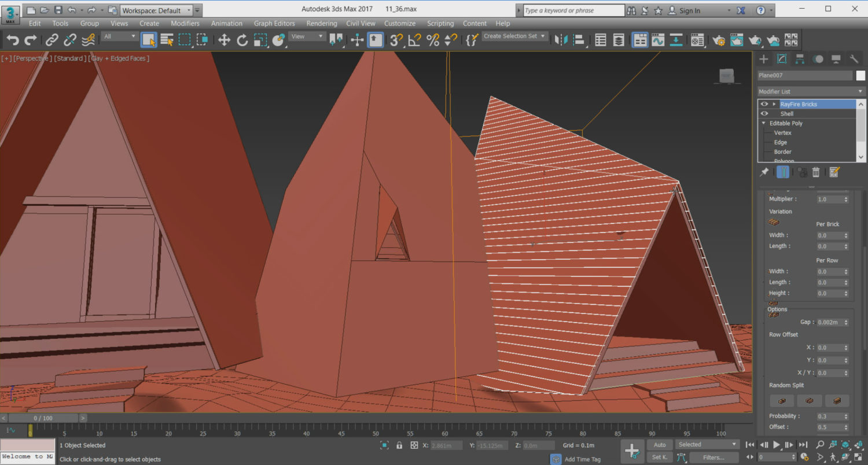
Task: Select the Select and Rotate tool
Action: [242, 39]
